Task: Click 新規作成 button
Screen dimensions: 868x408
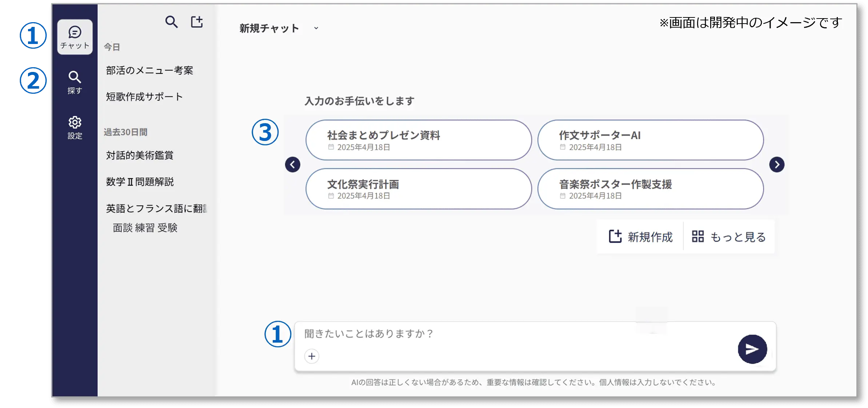Action: pos(641,237)
